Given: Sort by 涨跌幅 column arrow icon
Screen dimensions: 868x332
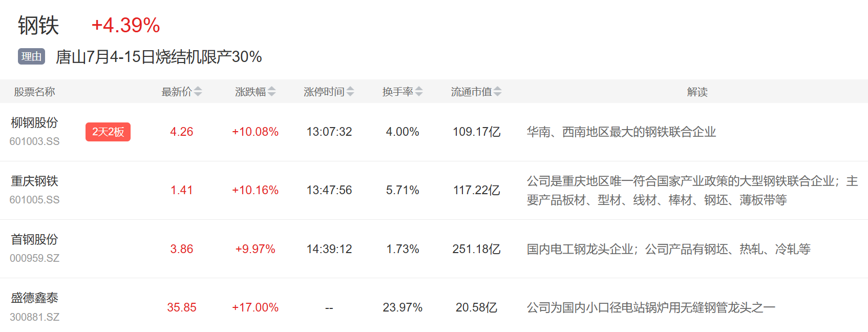Looking at the screenshot, I should pos(271,92).
